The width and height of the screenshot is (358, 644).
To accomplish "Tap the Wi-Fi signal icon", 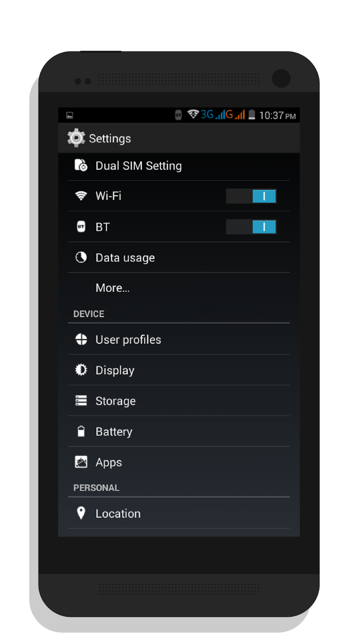I will (x=81, y=196).
